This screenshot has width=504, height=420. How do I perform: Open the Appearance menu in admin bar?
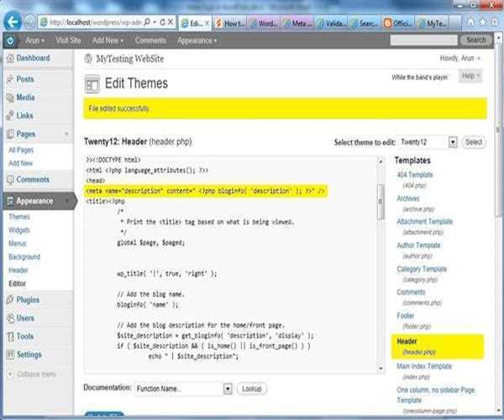pos(197,39)
